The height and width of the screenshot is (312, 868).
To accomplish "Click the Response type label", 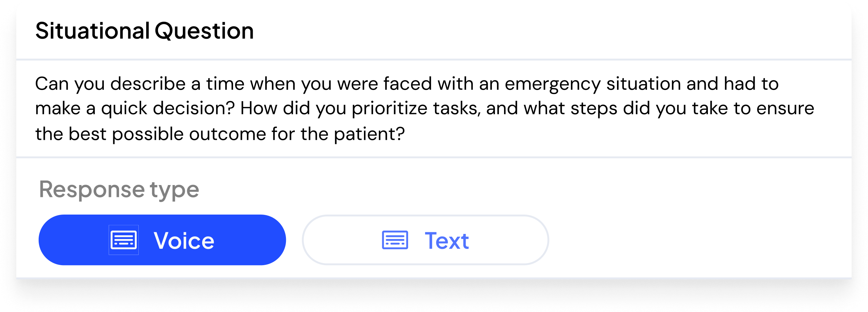I will (x=119, y=190).
